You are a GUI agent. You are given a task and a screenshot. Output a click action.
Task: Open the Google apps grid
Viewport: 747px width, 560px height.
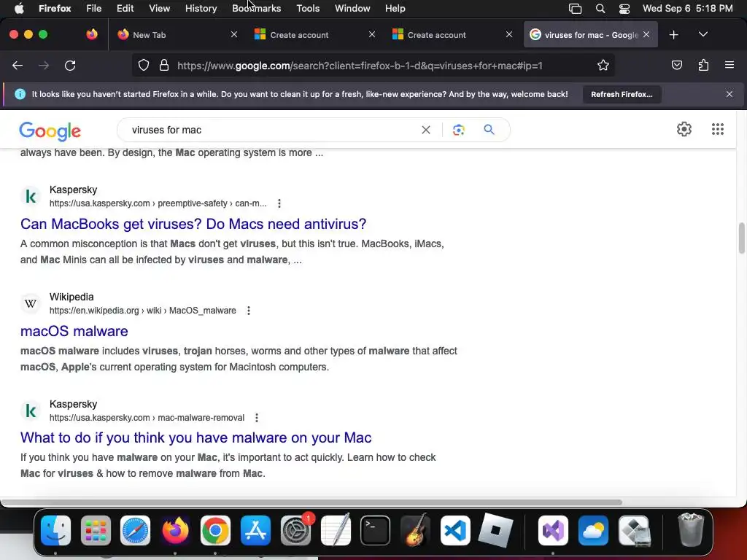point(718,129)
